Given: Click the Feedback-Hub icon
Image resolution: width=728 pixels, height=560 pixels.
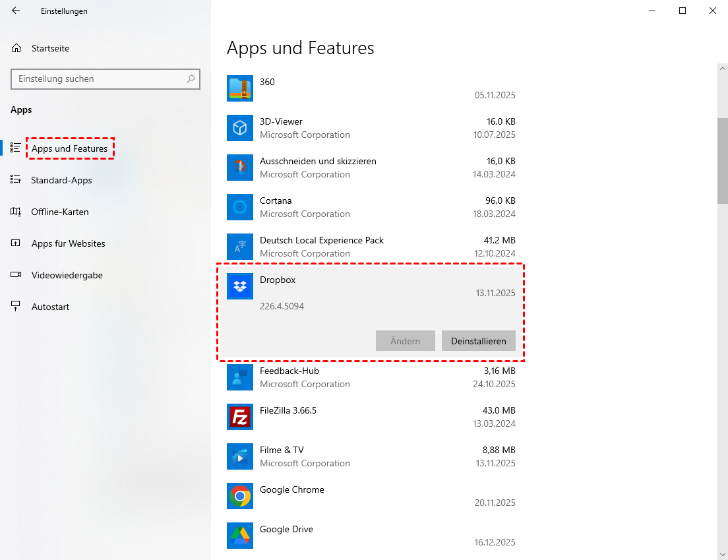Looking at the screenshot, I should coord(240,377).
